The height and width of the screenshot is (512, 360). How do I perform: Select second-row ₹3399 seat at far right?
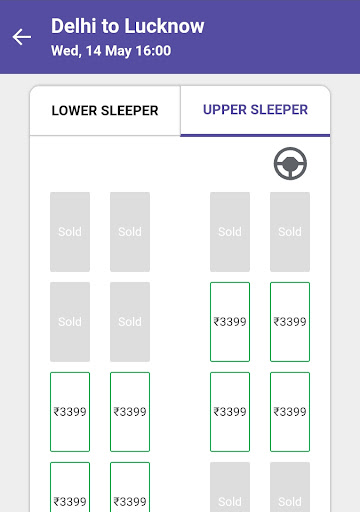coord(290,322)
